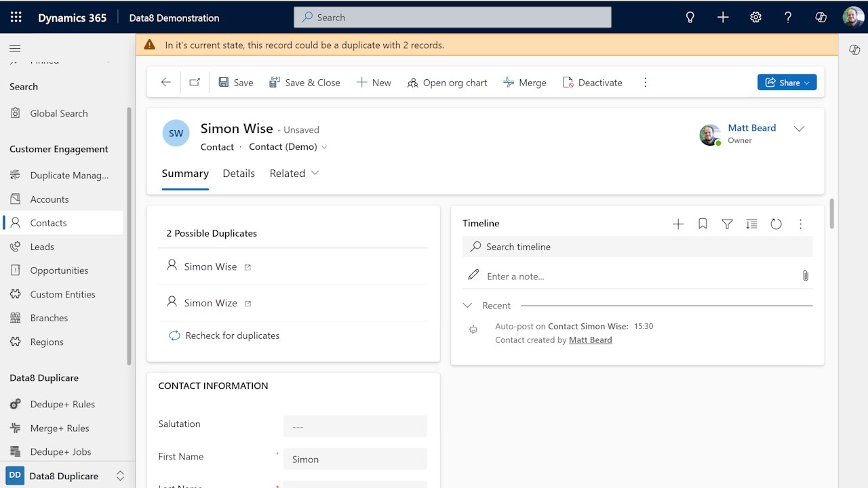
Task: Open Dedupe+ Jobs in sidebar
Action: (63, 451)
